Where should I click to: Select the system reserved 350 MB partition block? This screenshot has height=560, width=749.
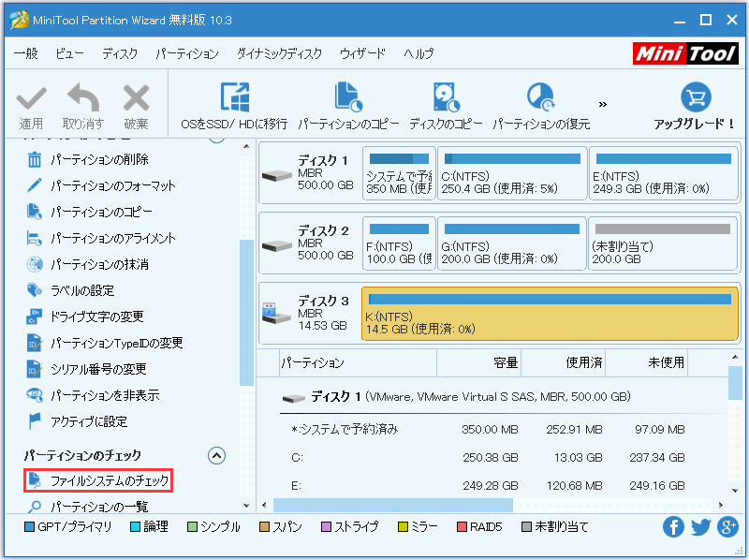(x=399, y=173)
